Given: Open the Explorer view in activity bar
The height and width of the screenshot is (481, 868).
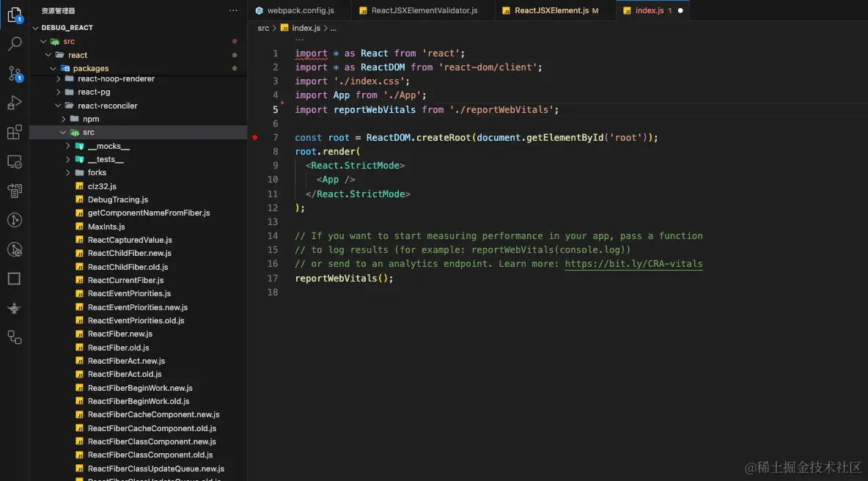Looking at the screenshot, I should point(14,15).
